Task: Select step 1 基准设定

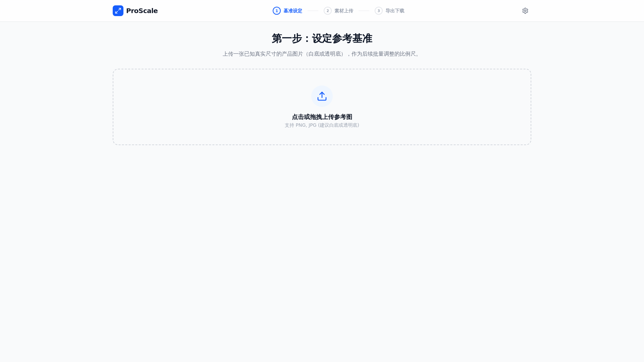Action: point(287,11)
